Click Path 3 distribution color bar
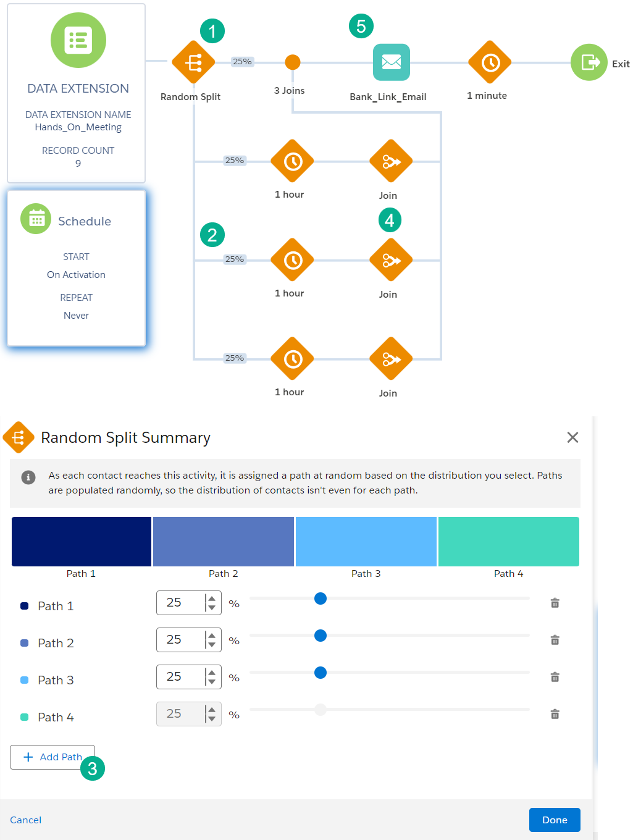This screenshot has height=840, width=633. (x=366, y=541)
